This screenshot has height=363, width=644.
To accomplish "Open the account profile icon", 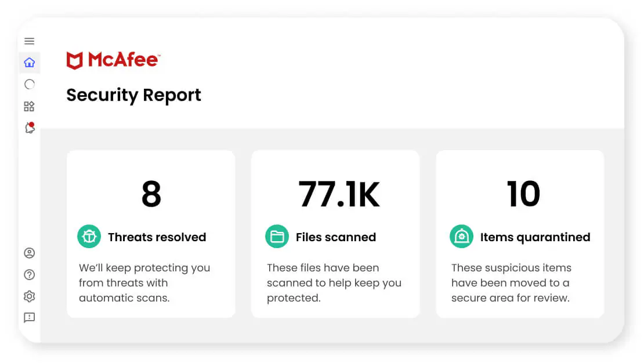I will (29, 253).
